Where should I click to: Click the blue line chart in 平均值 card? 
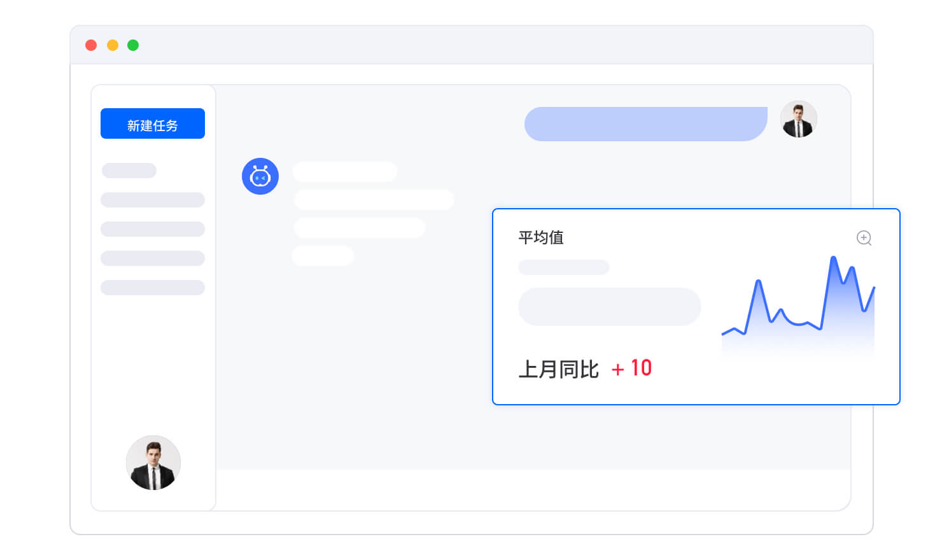[x=798, y=305]
